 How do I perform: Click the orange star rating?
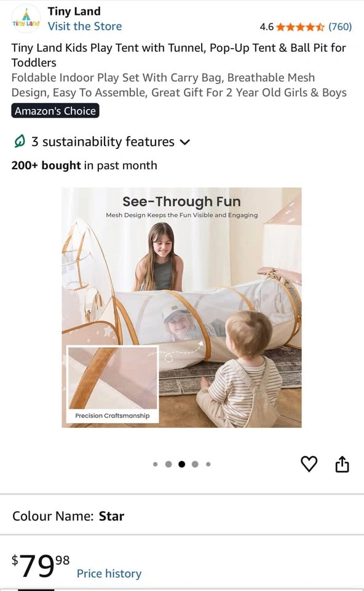tap(300, 26)
